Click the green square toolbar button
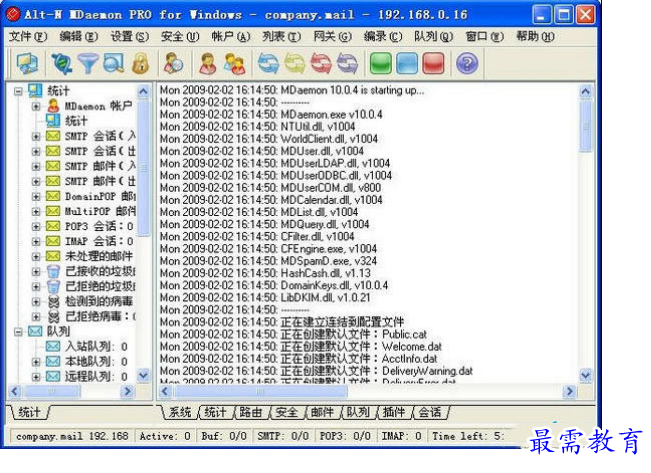The height and width of the screenshot is (473, 651). (x=381, y=64)
